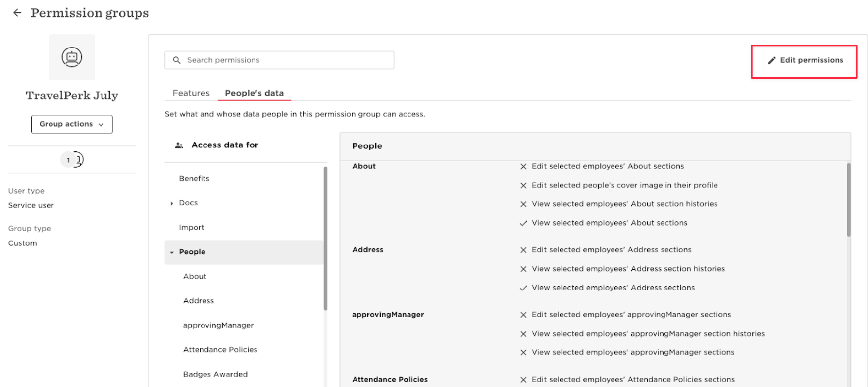Image resolution: width=868 pixels, height=387 pixels.
Task: Click the permissions panel scrollbar
Action: [848, 200]
